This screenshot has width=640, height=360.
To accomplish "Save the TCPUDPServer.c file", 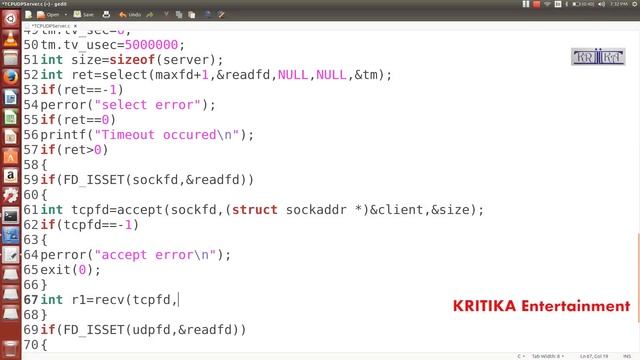I will pos(84,15).
